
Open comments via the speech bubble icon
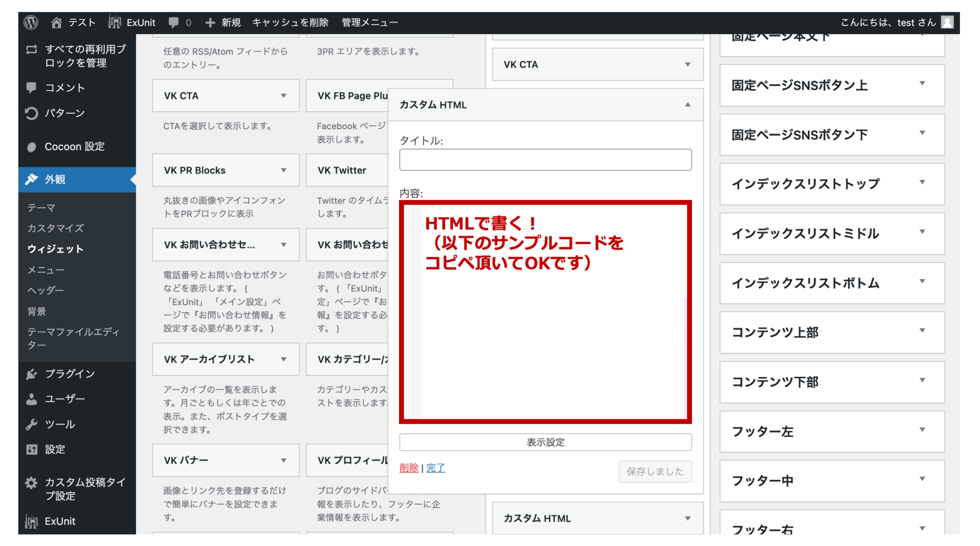(174, 22)
